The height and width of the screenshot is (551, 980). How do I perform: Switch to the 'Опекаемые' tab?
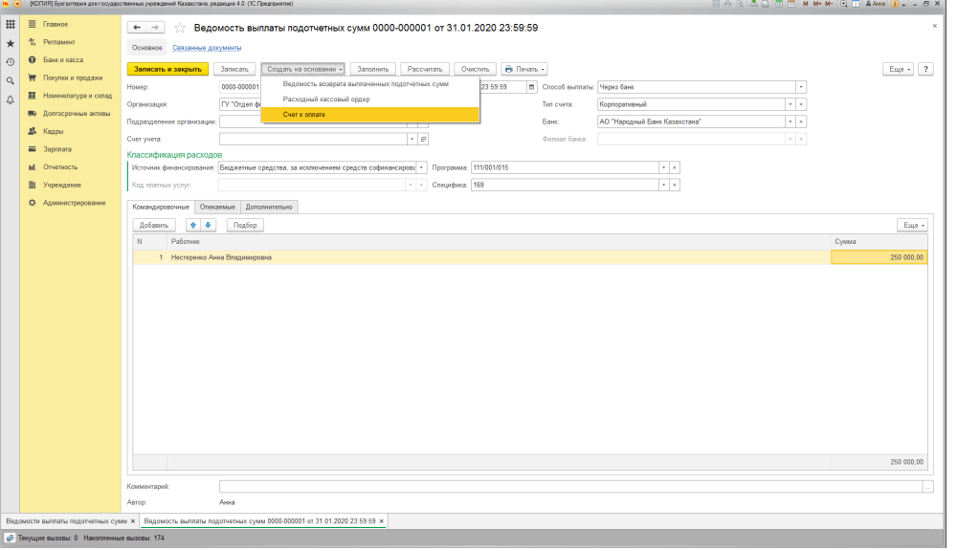[x=217, y=207]
